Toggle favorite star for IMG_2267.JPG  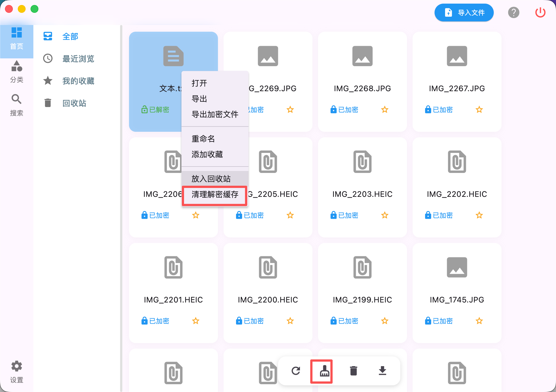[479, 110]
